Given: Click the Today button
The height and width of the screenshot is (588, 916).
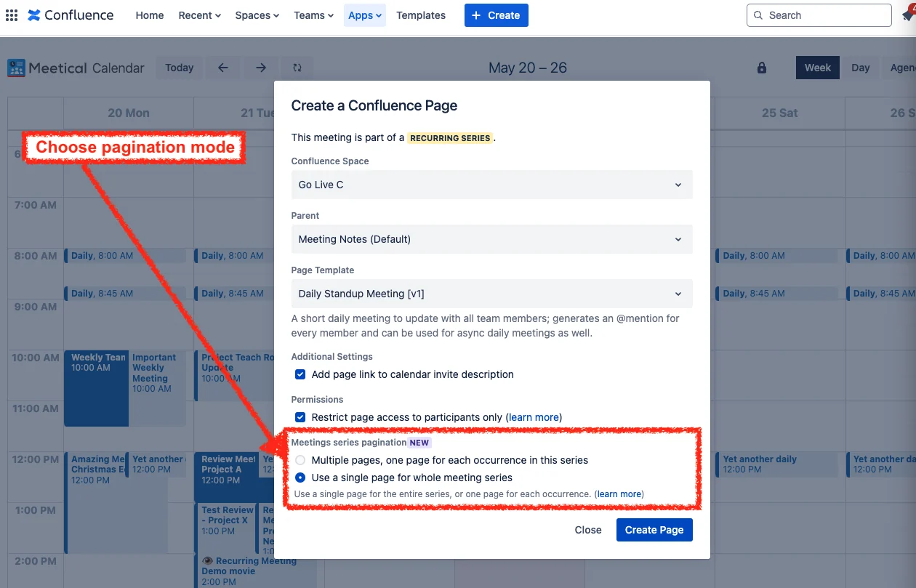Looking at the screenshot, I should pos(180,68).
